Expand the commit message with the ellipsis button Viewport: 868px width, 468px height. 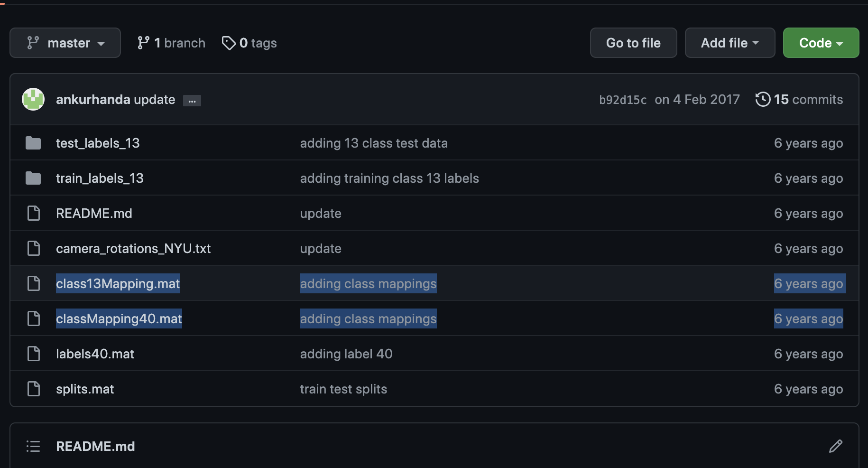click(x=192, y=100)
